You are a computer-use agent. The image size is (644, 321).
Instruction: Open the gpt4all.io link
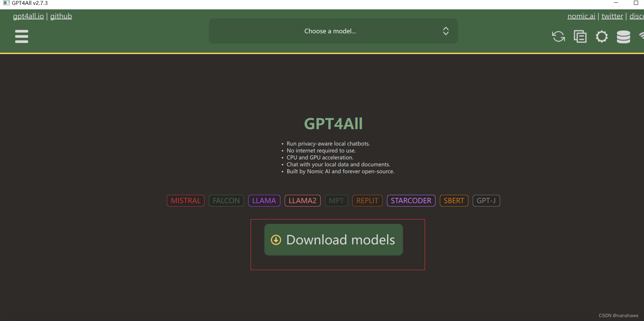coord(28,16)
